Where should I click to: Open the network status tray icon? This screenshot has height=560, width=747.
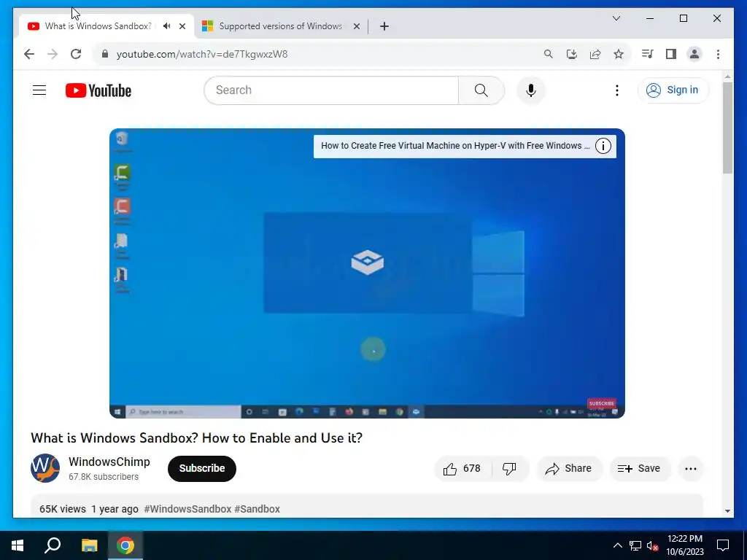(x=635, y=545)
